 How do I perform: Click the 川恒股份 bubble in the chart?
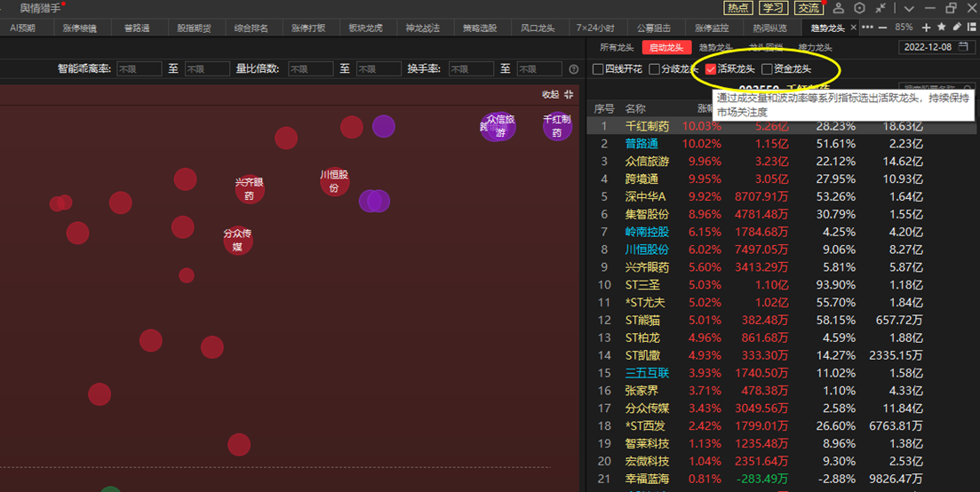click(x=334, y=182)
